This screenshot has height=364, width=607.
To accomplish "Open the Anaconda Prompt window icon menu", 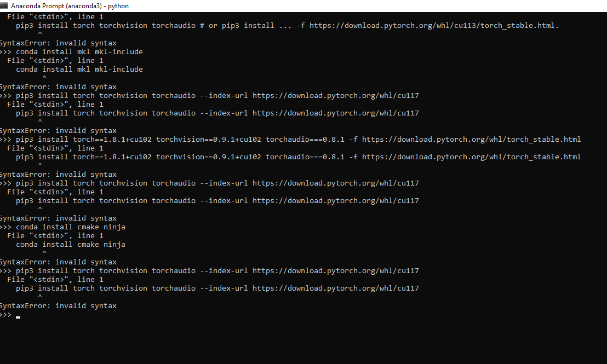I will click(x=3, y=6).
